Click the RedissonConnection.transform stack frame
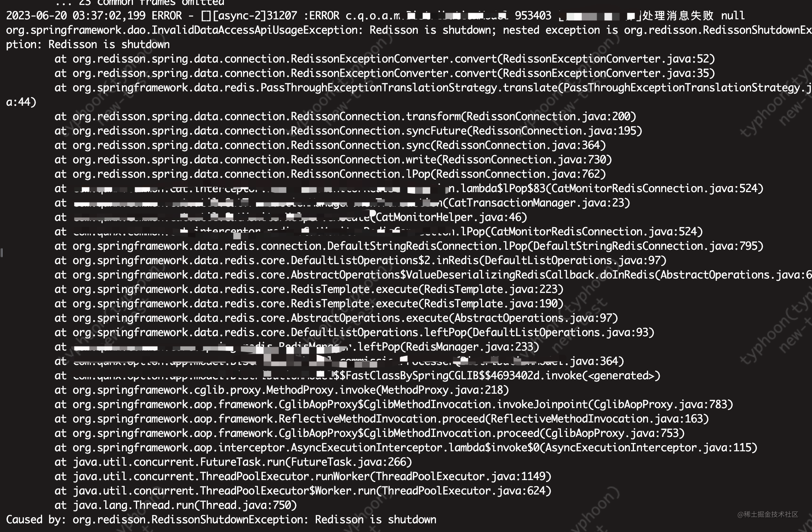The height and width of the screenshot is (532, 812). click(345, 116)
